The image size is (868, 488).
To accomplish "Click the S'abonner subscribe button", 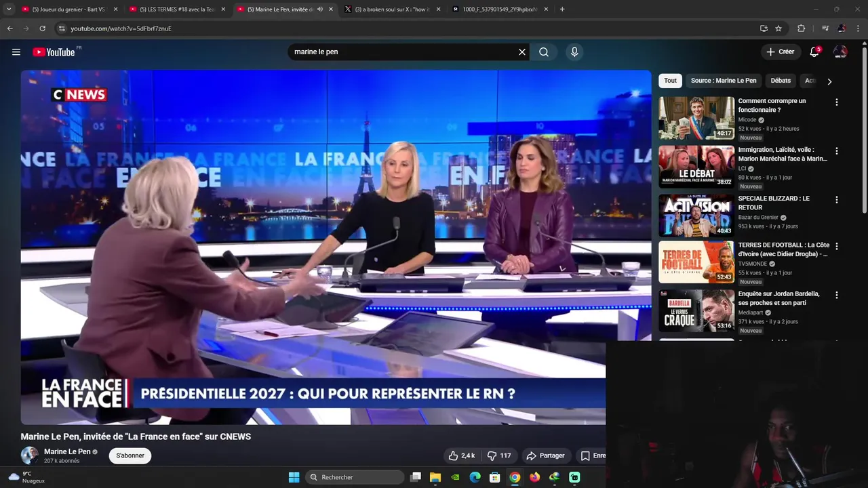I will [130, 455].
